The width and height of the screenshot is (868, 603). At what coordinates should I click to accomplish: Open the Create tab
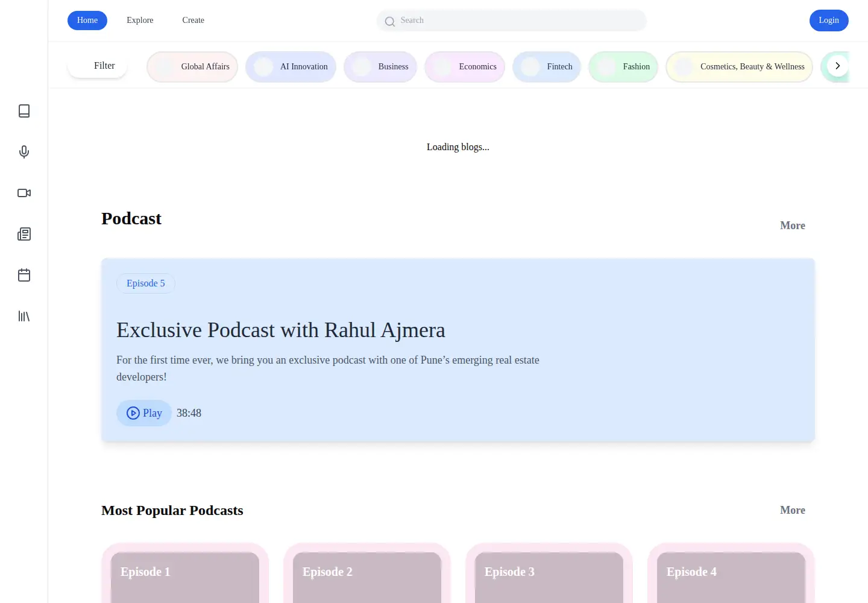(x=193, y=21)
